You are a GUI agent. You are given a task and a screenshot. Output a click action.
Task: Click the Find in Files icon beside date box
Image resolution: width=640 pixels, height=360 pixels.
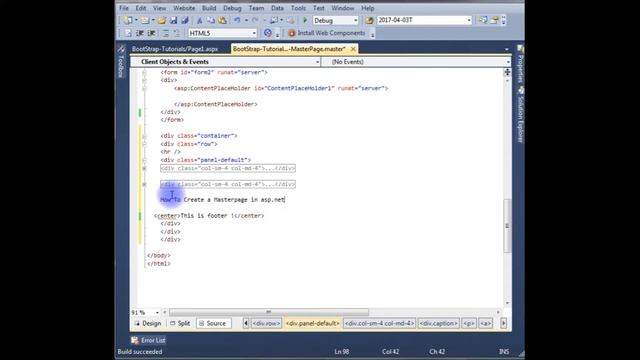[369, 20]
